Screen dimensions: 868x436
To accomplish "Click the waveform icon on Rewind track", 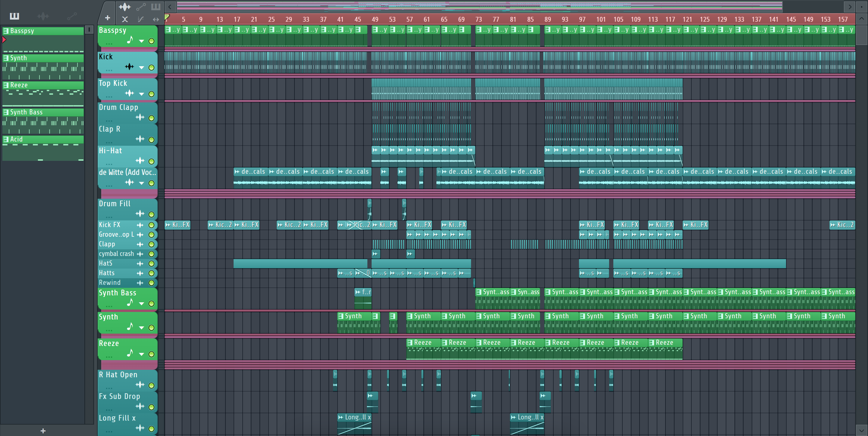I will click(x=140, y=283).
